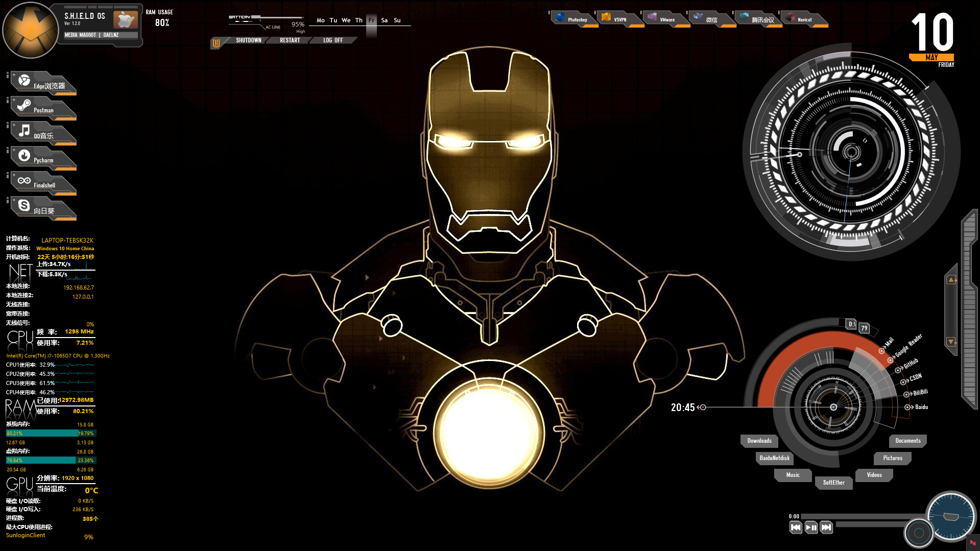Open the Music folder button

[793, 475]
